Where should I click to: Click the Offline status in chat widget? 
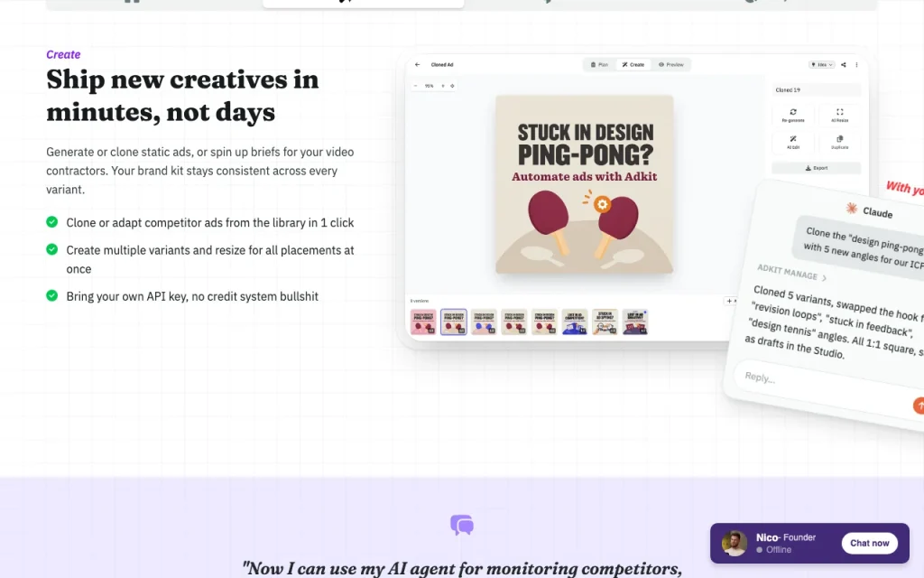[x=773, y=550]
